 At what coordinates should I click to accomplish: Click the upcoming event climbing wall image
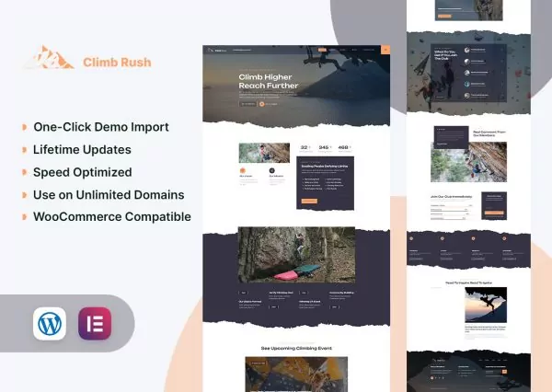[296, 374]
